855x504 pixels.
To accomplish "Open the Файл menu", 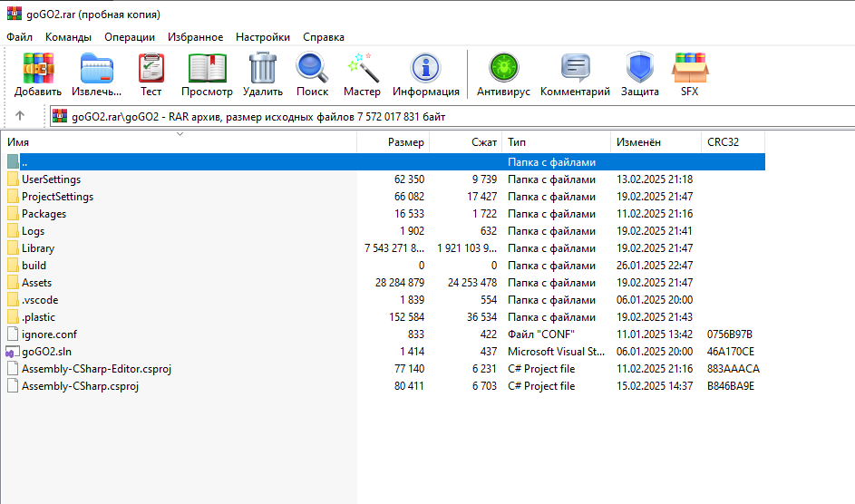I will tap(19, 37).
